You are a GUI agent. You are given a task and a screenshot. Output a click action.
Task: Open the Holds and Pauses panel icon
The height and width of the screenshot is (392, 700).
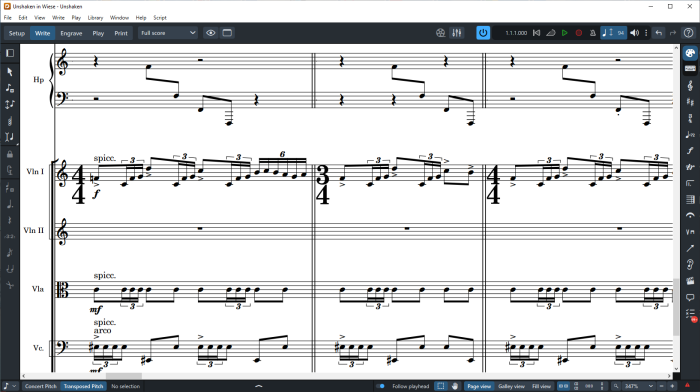coord(690,216)
